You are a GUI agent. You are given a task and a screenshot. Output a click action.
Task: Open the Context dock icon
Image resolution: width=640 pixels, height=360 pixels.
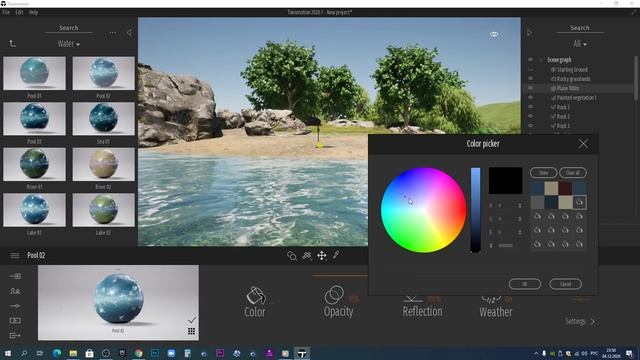[x=15, y=291]
